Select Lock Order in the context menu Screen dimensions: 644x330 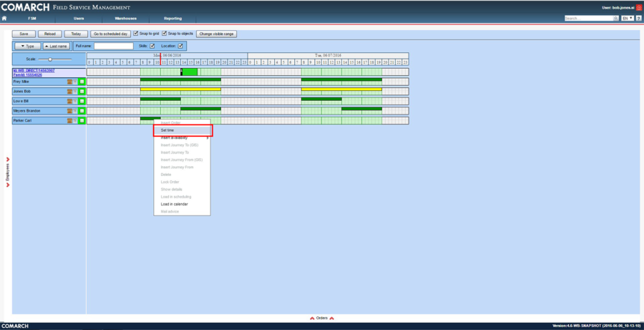pyautogui.click(x=182, y=182)
